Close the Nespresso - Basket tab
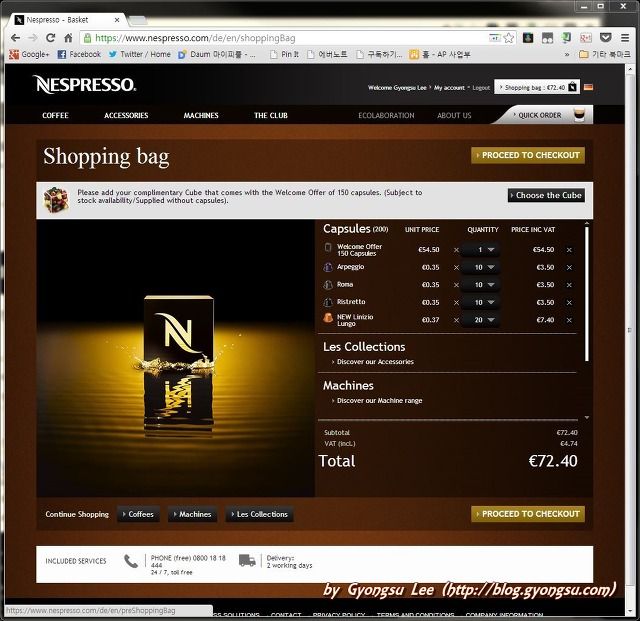Image resolution: width=640 pixels, height=621 pixels. [x=117, y=20]
